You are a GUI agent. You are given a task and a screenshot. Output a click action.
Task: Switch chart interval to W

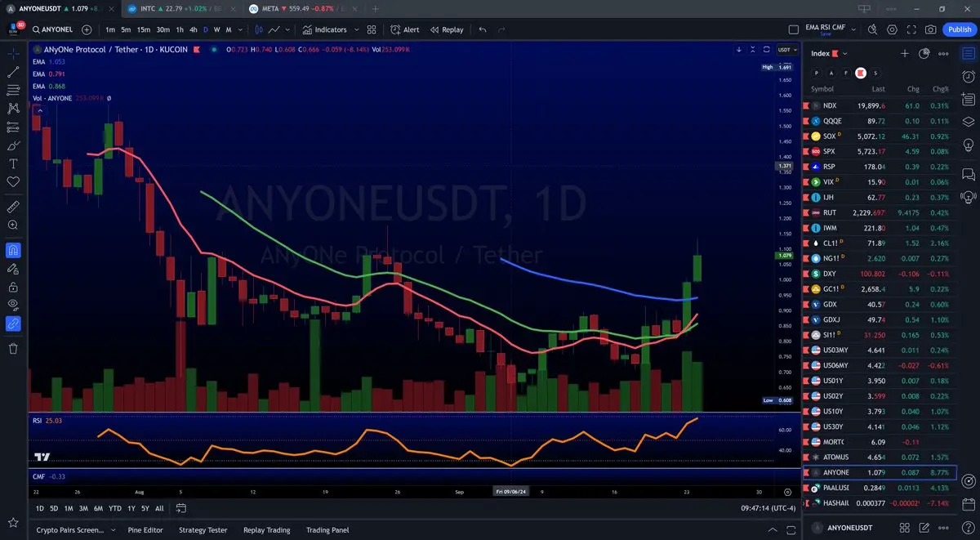click(216, 29)
